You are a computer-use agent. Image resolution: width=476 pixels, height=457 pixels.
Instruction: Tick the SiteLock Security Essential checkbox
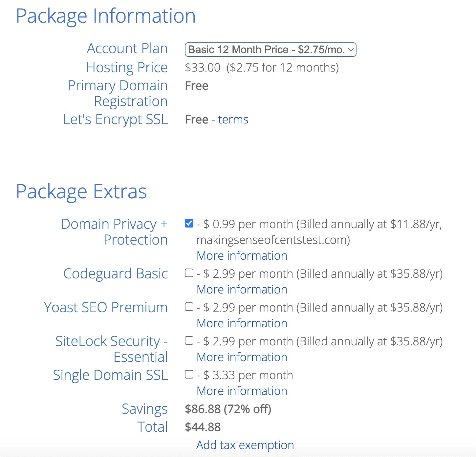coord(189,341)
